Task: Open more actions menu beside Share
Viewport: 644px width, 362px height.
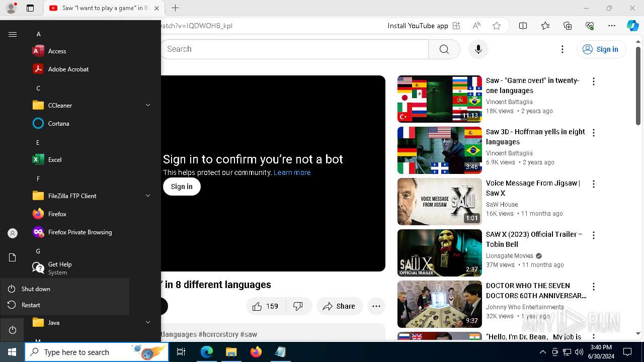Action: pos(376,306)
